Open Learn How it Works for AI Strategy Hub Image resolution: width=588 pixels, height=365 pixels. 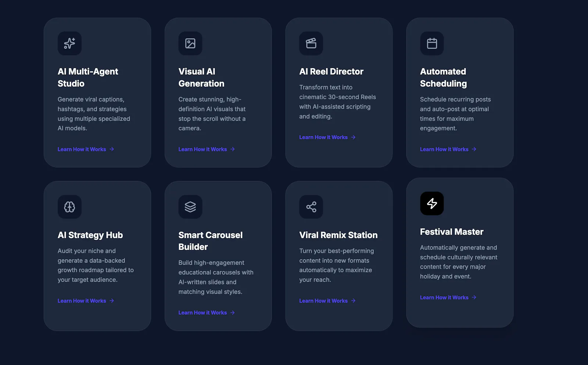click(x=86, y=301)
